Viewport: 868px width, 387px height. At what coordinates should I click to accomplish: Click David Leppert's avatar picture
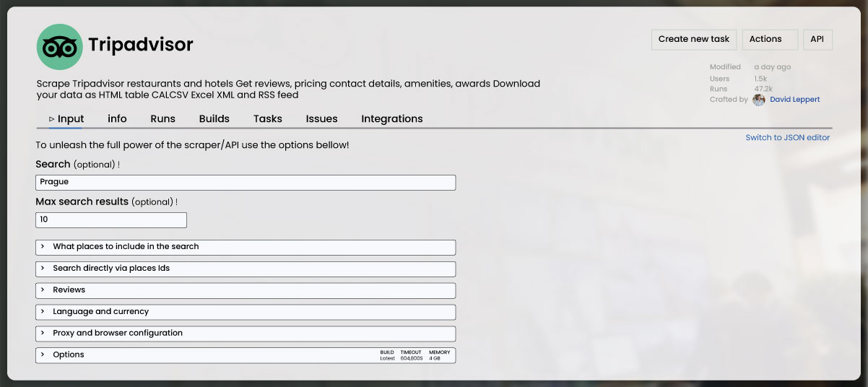[x=759, y=100]
